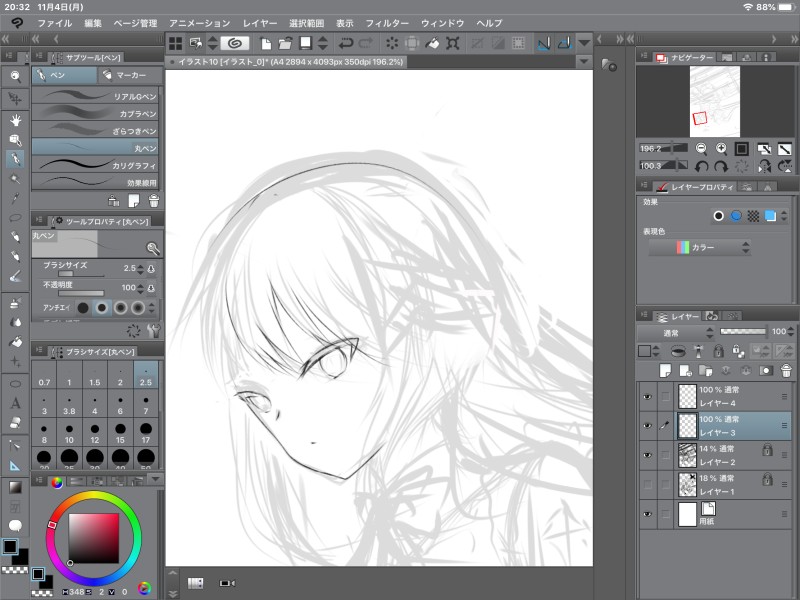Rotate left in Navigator panel
Screen dimensions: 800x600
click(702, 166)
